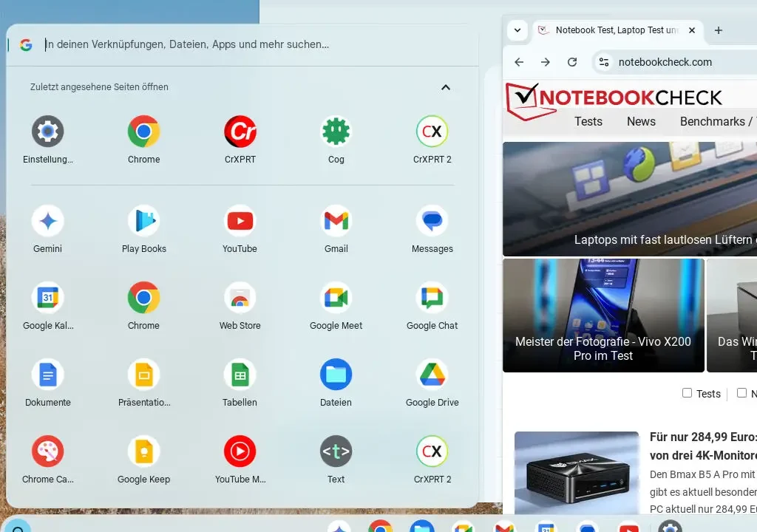
Task: Launch Google Meet
Action: coord(336,299)
